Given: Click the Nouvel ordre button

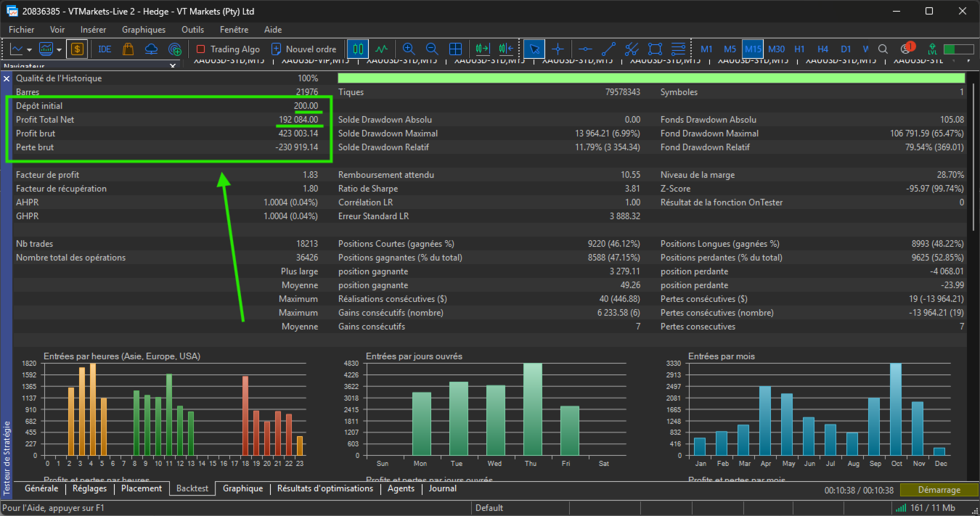Looking at the screenshot, I should coord(303,49).
